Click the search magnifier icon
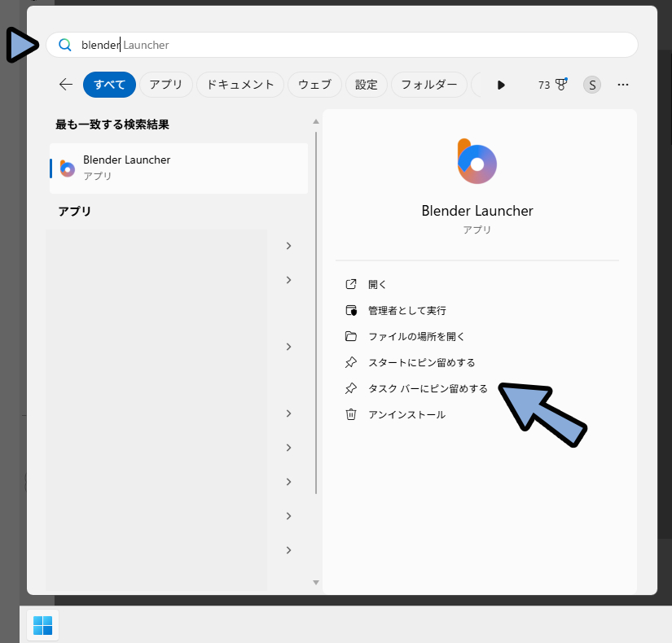The height and width of the screenshot is (643, 672). [65, 46]
